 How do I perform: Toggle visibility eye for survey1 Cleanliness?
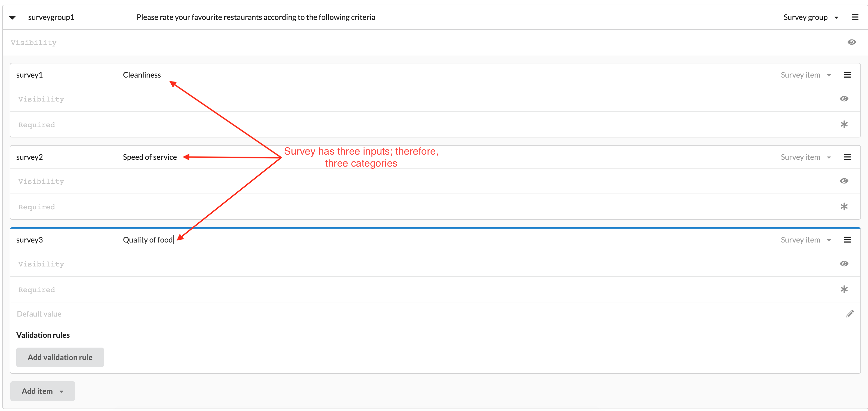pyautogui.click(x=844, y=99)
